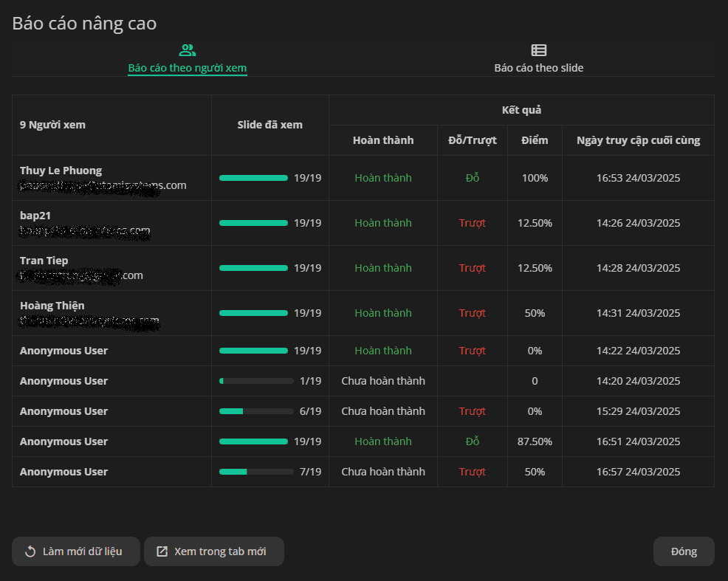The height and width of the screenshot is (581, 728).
Task: Click 'Làm mới dữ liệu' button
Action: pos(75,551)
